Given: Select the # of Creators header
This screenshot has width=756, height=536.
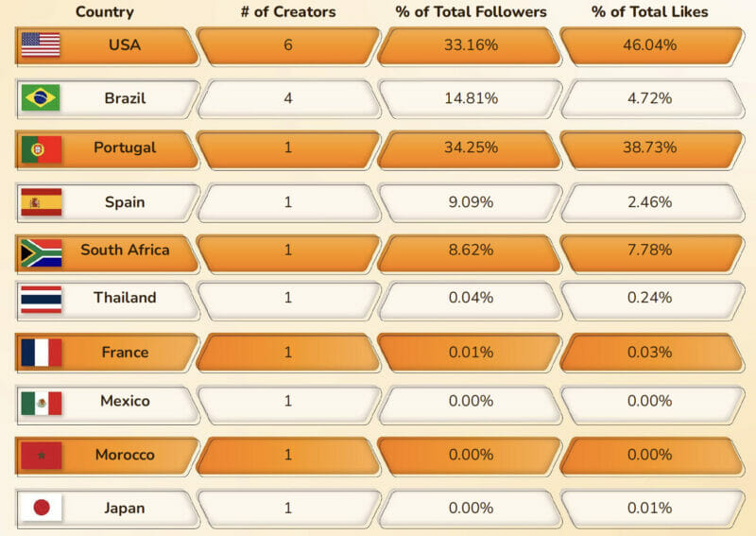Looking at the screenshot, I should [288, 12].
